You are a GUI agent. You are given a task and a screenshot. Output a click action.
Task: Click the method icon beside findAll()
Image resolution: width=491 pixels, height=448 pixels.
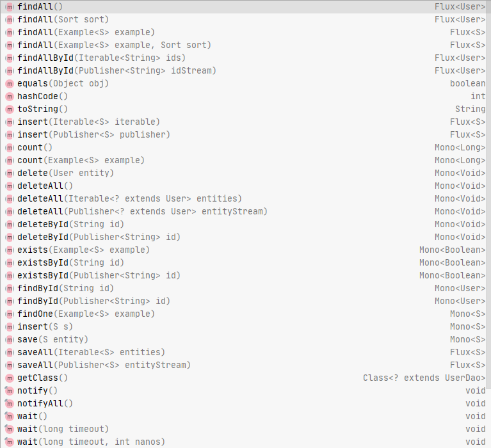pyautogui.click(x=9, y=6)
